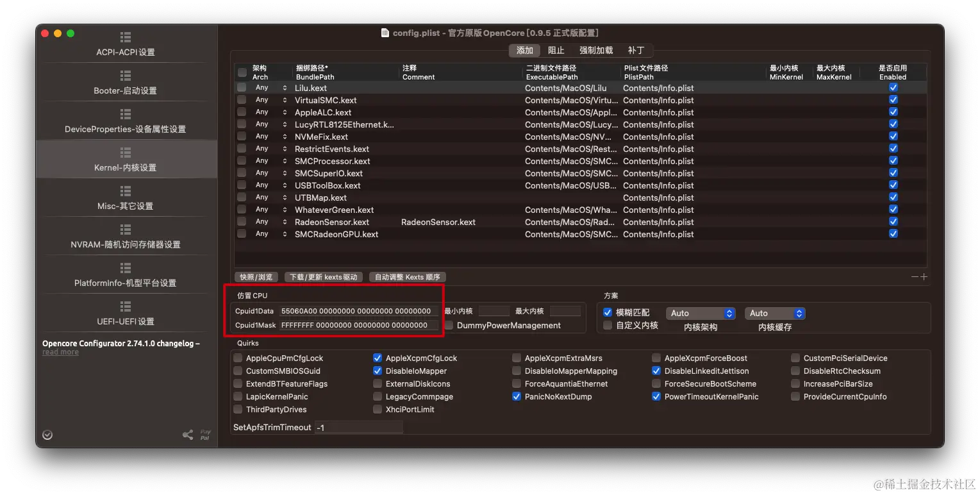Uncheck PowerTimeoutKernelPanic quirk
The width and height of the screenshot is (980, 495).
(x=656, y=397)
